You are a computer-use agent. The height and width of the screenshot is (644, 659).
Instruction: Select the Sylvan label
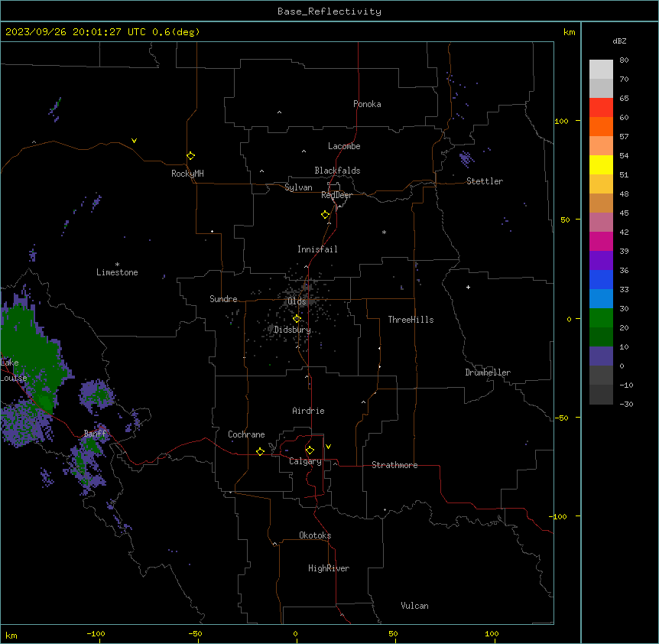[298, 187]
